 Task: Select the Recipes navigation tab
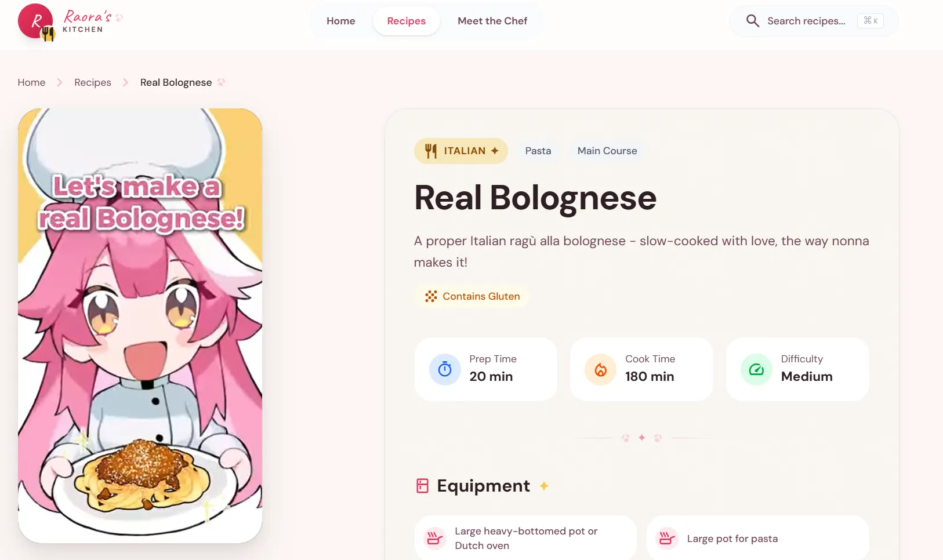pos(407,21)
